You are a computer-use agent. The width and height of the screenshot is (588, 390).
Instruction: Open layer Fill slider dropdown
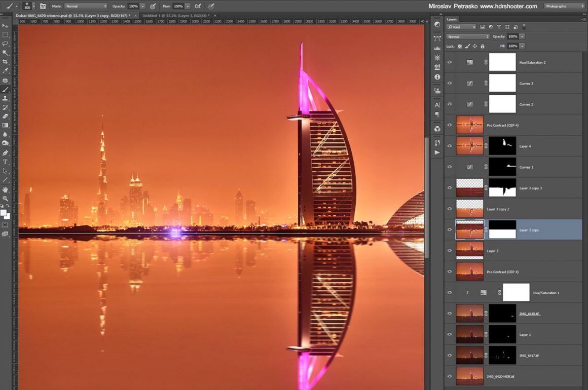tap(523, 46)
